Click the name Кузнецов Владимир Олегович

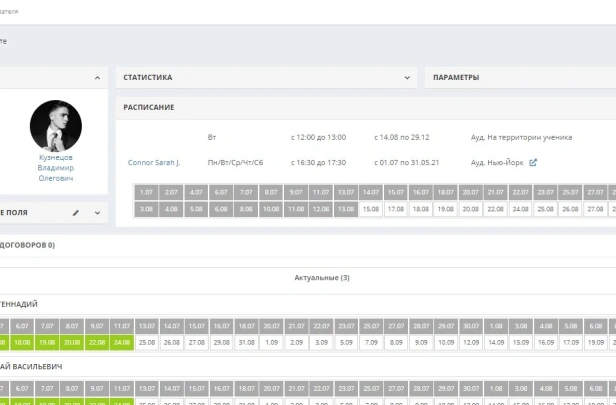pyautogui.click(x=56, y=168)
